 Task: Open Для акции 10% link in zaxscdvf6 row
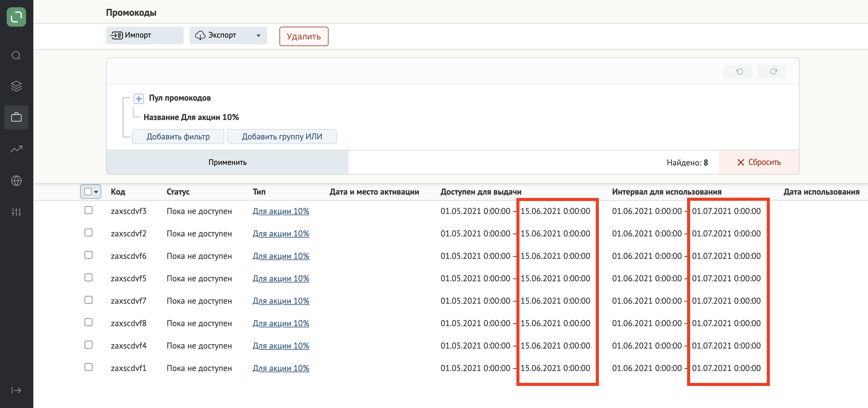(x=281, y=256)
